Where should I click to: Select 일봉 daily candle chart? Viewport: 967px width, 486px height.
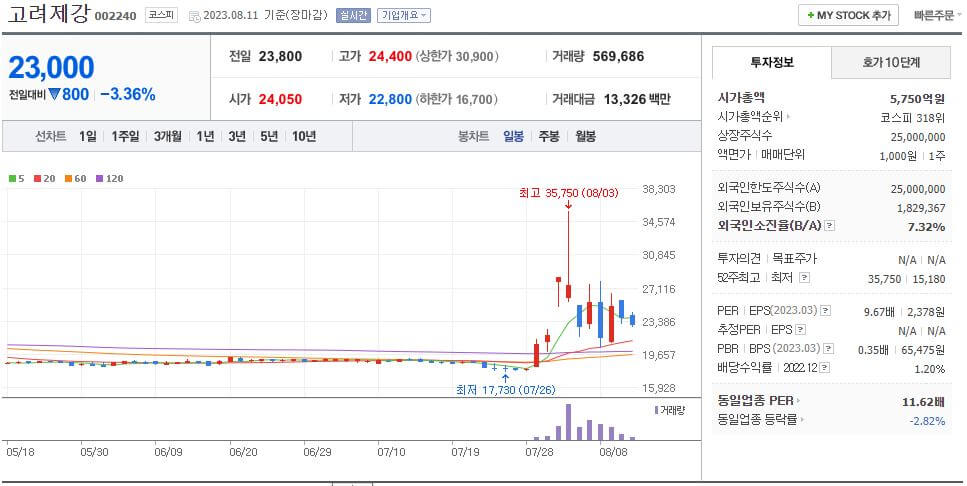tap(513, 136)
